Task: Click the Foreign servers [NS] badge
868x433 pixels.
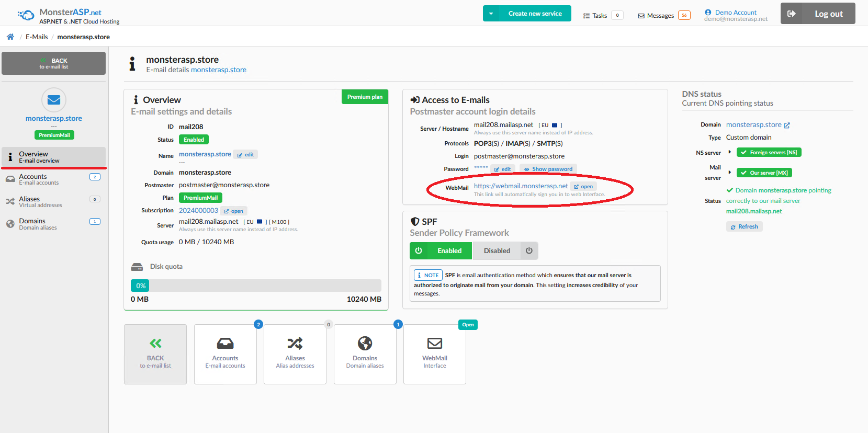Action: coord(769,152)
